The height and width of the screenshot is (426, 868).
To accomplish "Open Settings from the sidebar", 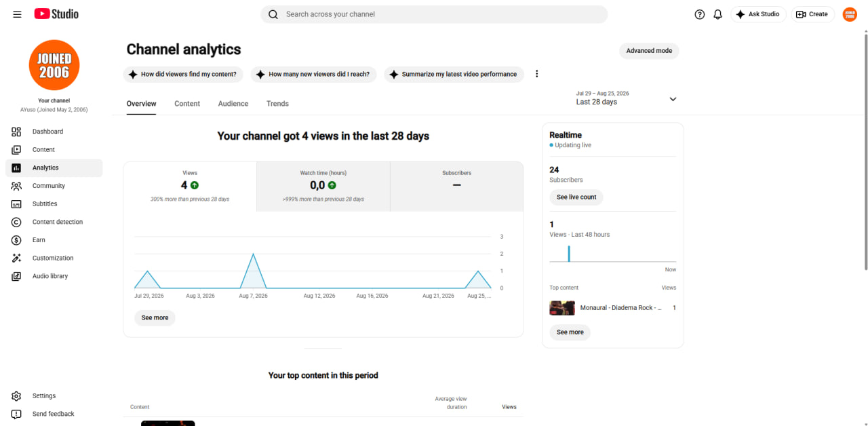I will point(54,396).
